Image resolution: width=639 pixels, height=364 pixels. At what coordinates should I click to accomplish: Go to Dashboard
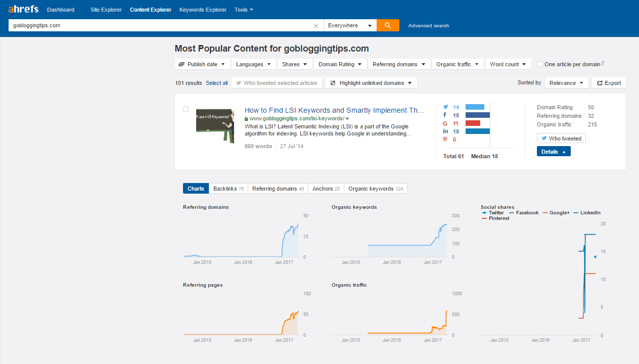point(61,10)
